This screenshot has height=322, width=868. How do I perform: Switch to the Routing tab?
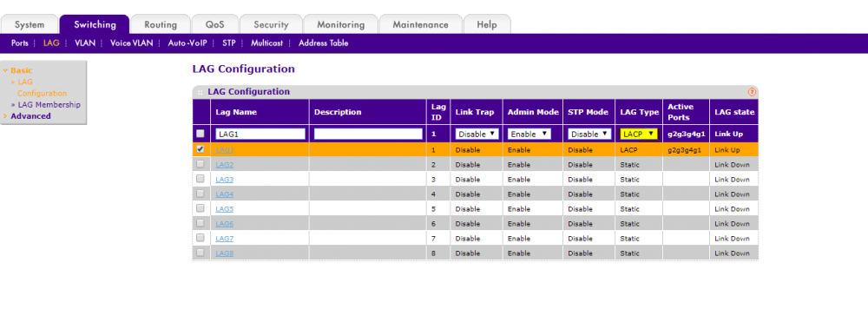tap(161, 24)
